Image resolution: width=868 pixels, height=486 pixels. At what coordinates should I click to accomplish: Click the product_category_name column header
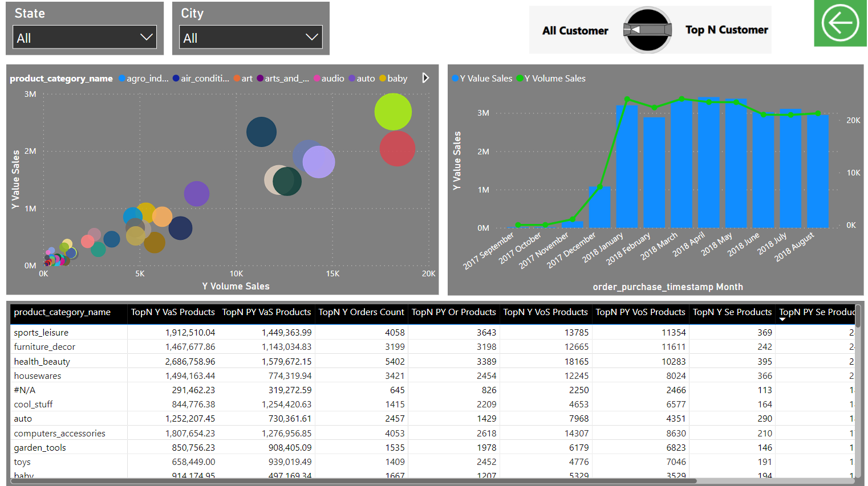62,312
